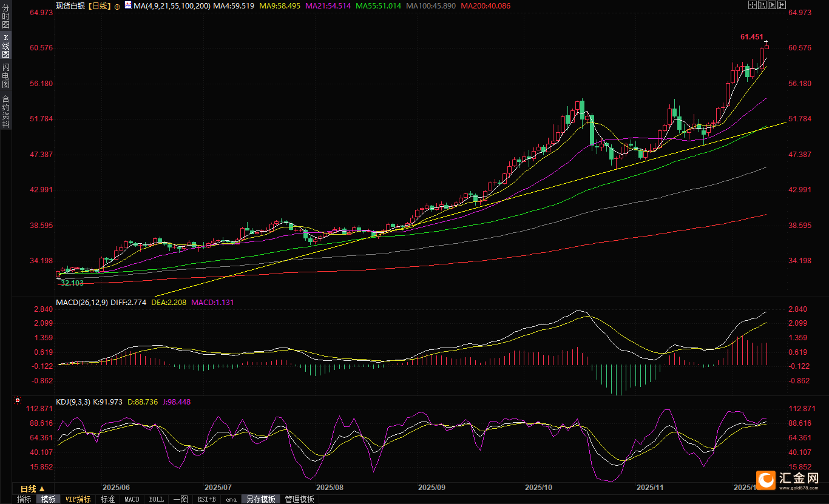Click the MA4:59.519 value
The image size is (829, 504).
tap(234, 6)
